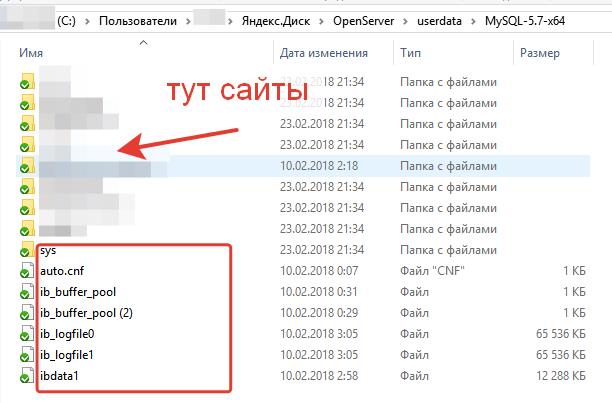612x403 pixels.
Task: Click the sys folder icon
Action: 27,249
